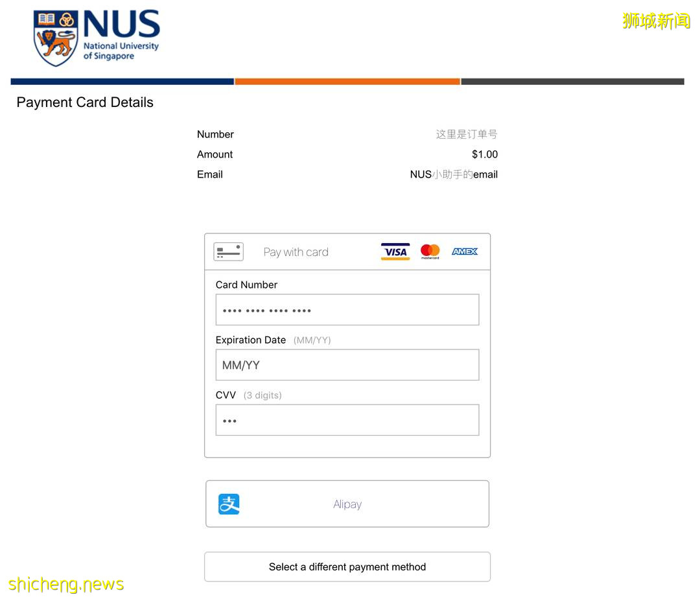Click the Expiration Date MM/YY field

[x=347, y=365]
